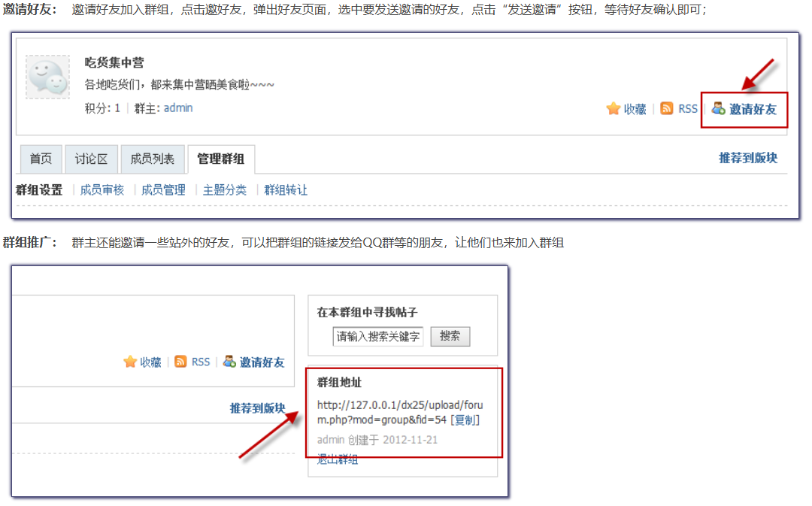Image resolution: width=812 pixels, height=506 pixels.
Task: Open the 主题分类 settings link
Action: click(225, 190)
